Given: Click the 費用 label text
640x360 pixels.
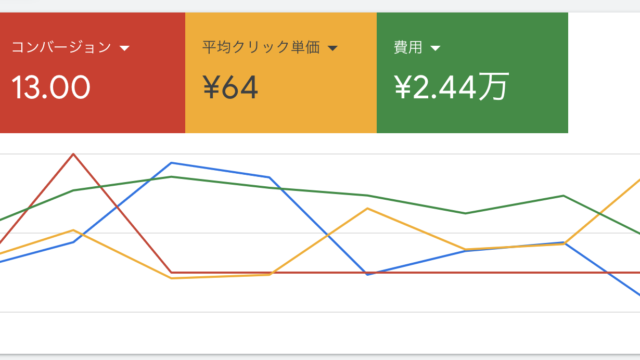Looking at the screenshot, I should 408,47.
